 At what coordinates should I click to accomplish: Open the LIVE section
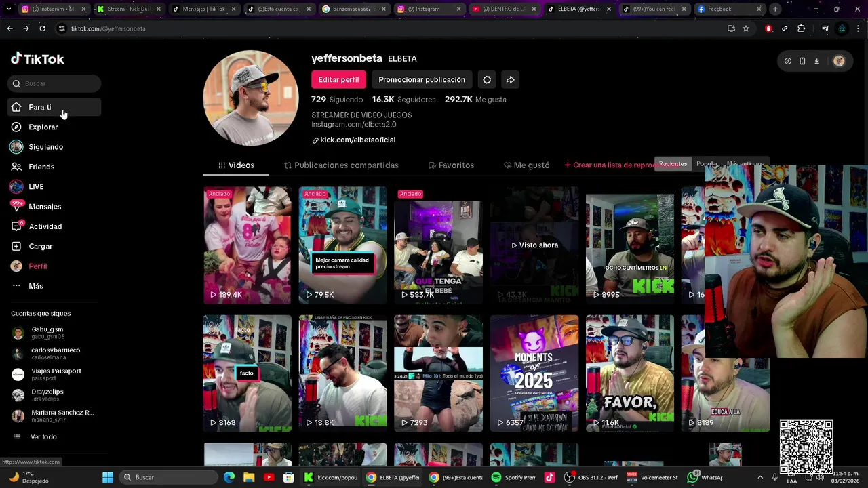tap(54, 186)
